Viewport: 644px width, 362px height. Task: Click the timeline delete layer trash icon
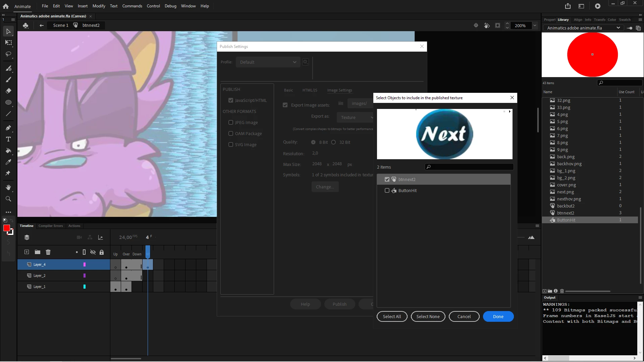pos(48,252)
